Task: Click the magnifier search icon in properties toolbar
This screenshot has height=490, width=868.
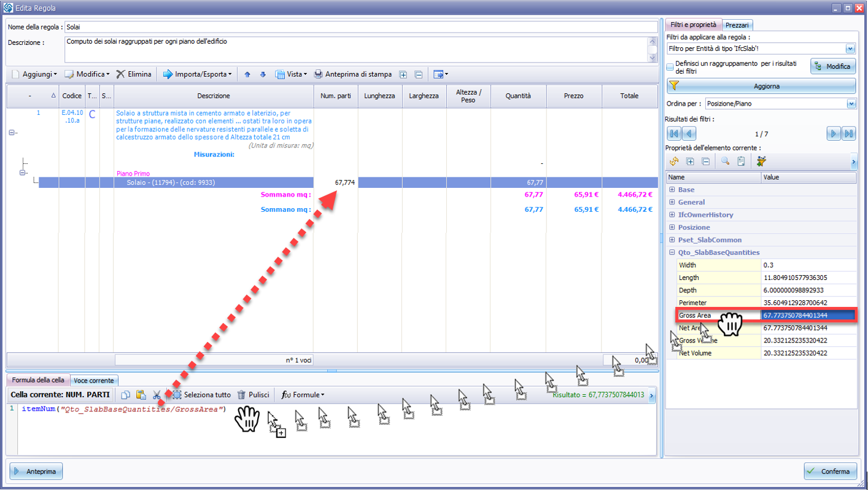Action: pos(725,161)
